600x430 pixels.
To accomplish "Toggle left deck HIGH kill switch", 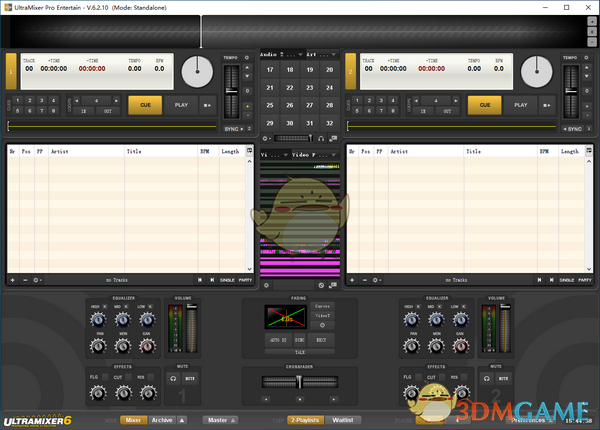I will (x=105, y=306).
